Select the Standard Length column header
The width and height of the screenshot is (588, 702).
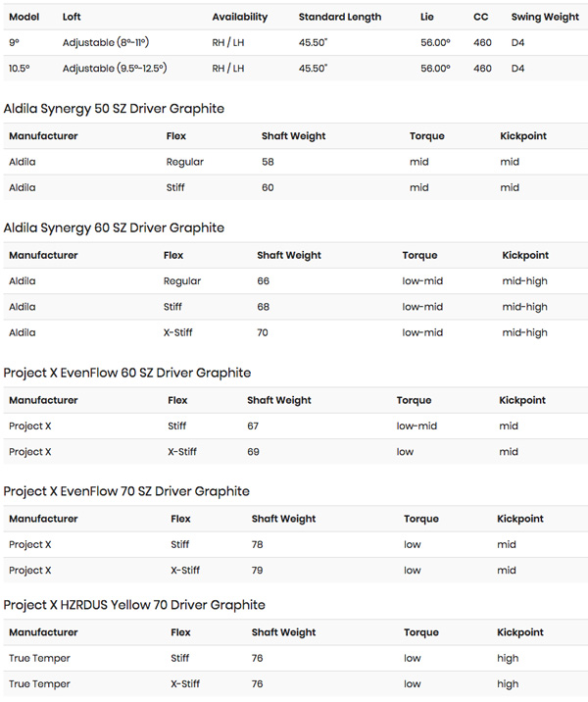(x=340, y=17)
